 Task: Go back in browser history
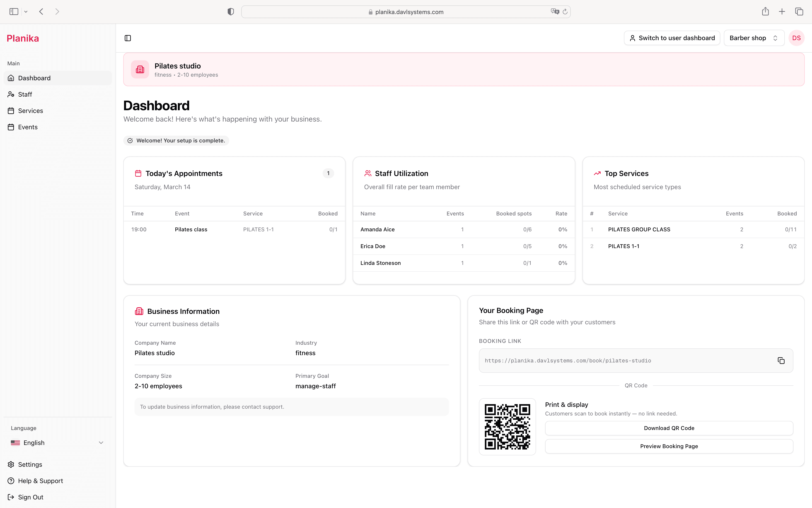41,12
